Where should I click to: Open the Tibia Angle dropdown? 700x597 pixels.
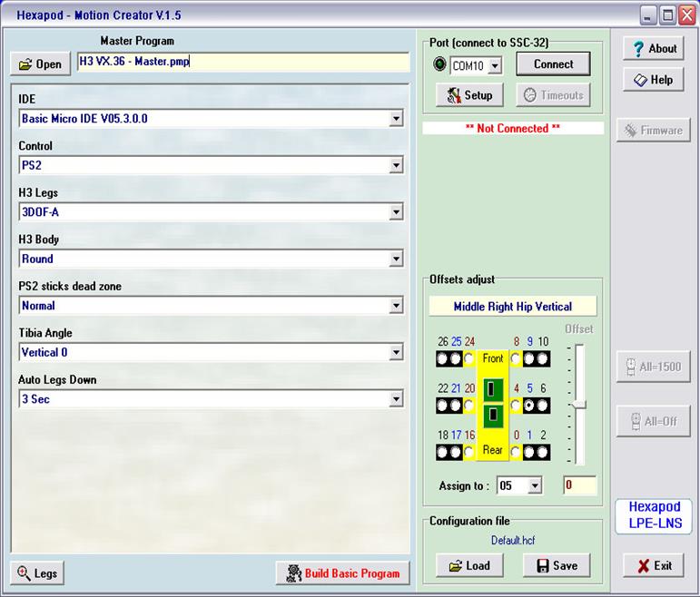396,353
